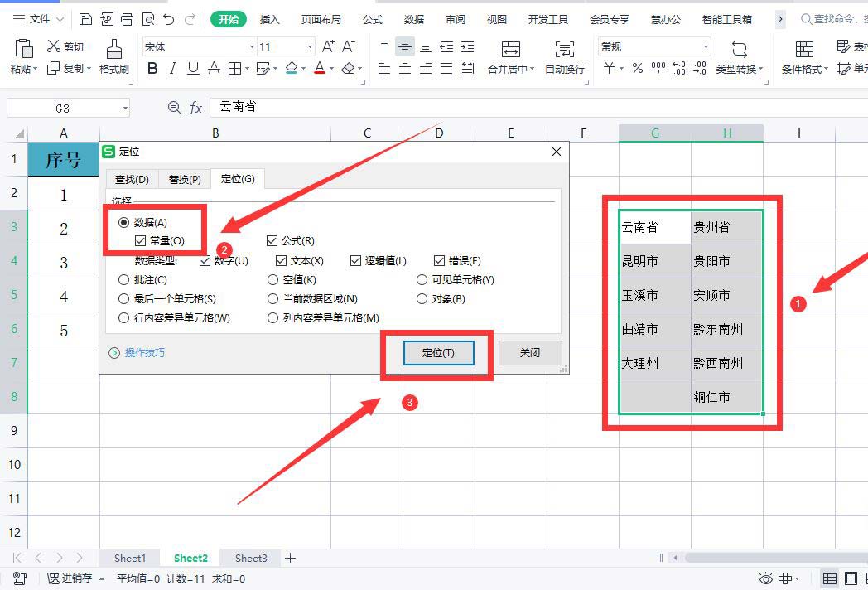Increase font size with A+ icon

pos(328,46)
